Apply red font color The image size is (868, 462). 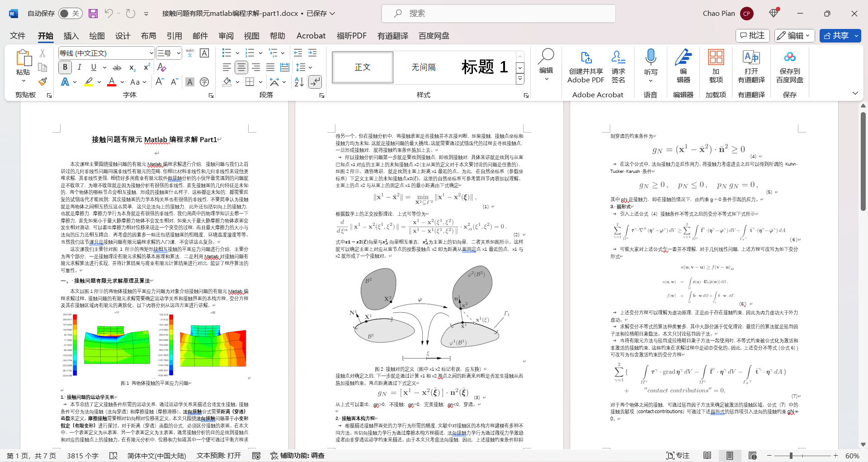[x=112, y=82]
